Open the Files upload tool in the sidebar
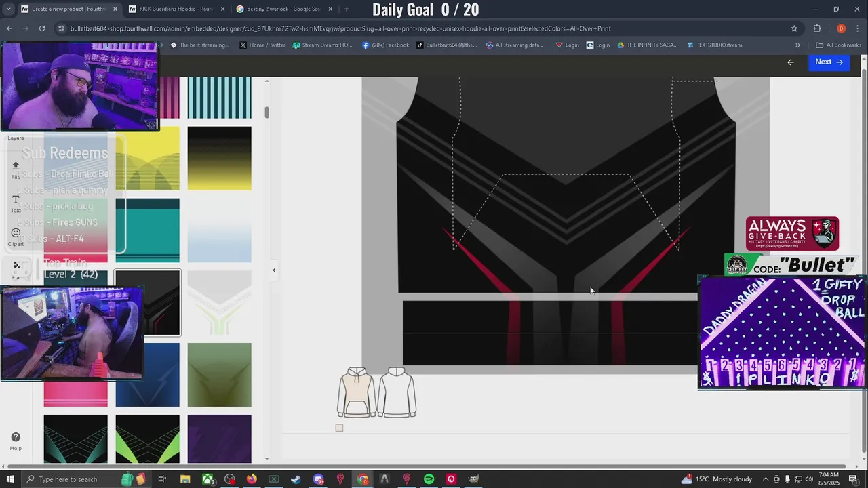The height and width of the screenshot is (488, 868). click(16, 169)
